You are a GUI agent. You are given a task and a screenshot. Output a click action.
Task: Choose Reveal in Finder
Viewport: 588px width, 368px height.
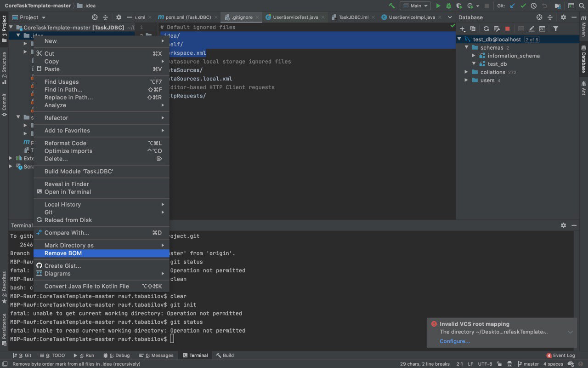pos(102,184)
